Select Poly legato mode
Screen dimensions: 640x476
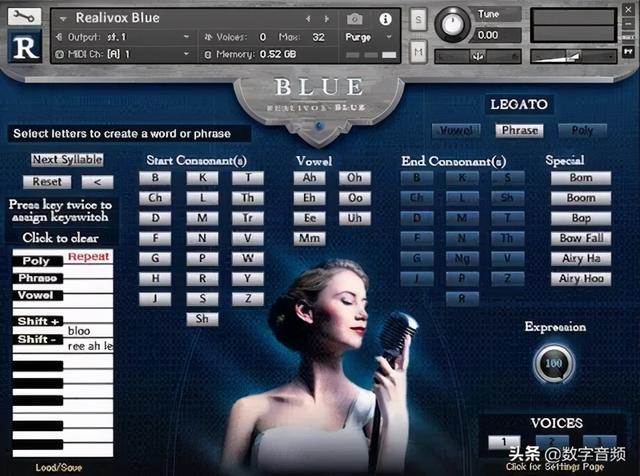click(582, 131)
